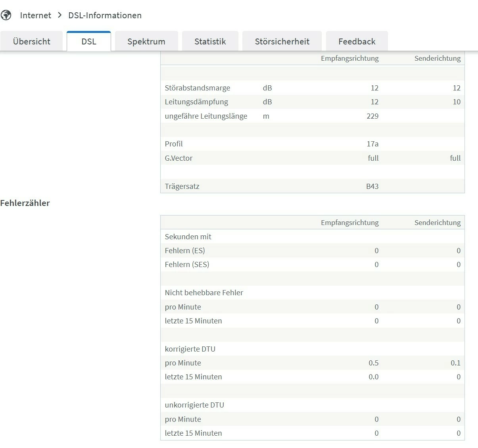Click the DSL-Informationen breadcrumb title
Viewport: 478px width, 448px height.
coord(105,15)
